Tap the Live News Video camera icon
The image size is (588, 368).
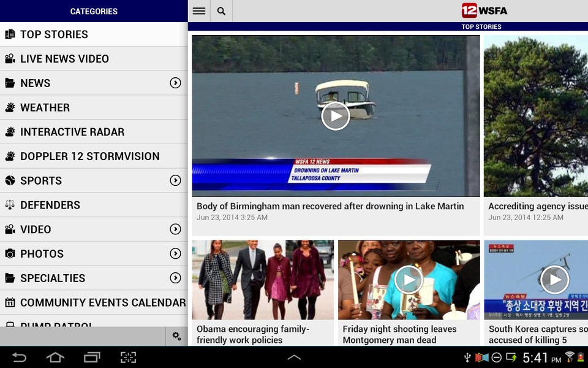pos(10,59)
